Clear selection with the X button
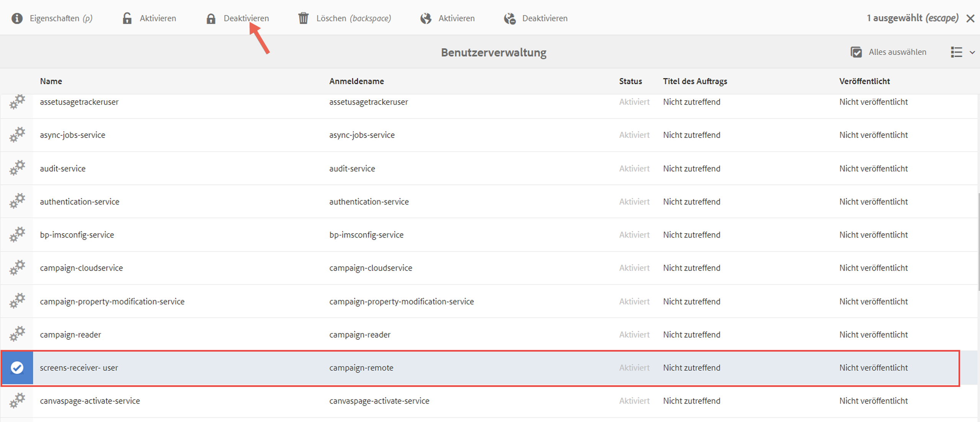 970,18
